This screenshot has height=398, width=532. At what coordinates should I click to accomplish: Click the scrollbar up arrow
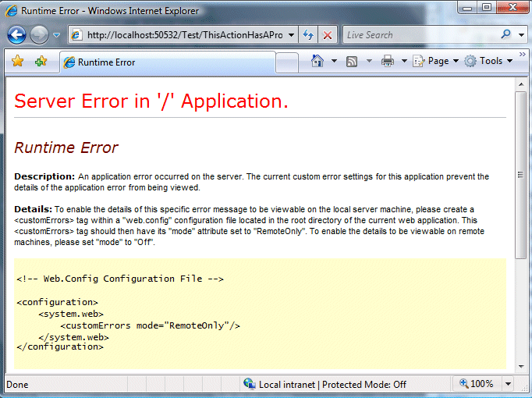click(x=521, y=84)
